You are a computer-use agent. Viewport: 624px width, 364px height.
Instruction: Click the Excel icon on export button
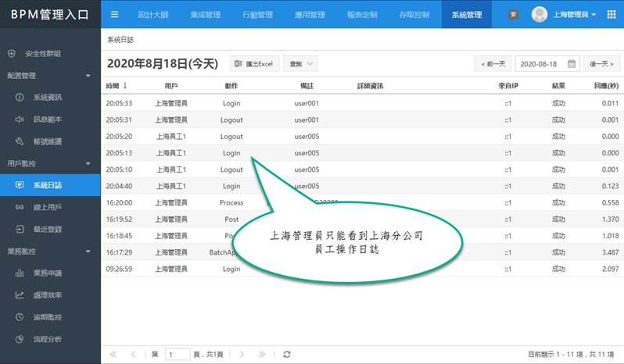pyautogui.click(x=238, y=63)
